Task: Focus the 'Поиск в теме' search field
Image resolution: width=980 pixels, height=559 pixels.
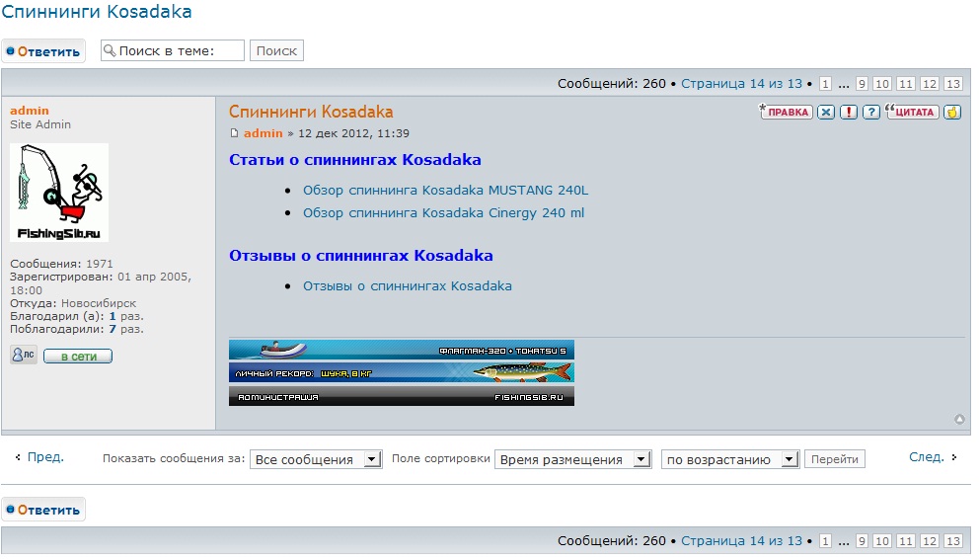Action: pos(173,50)
